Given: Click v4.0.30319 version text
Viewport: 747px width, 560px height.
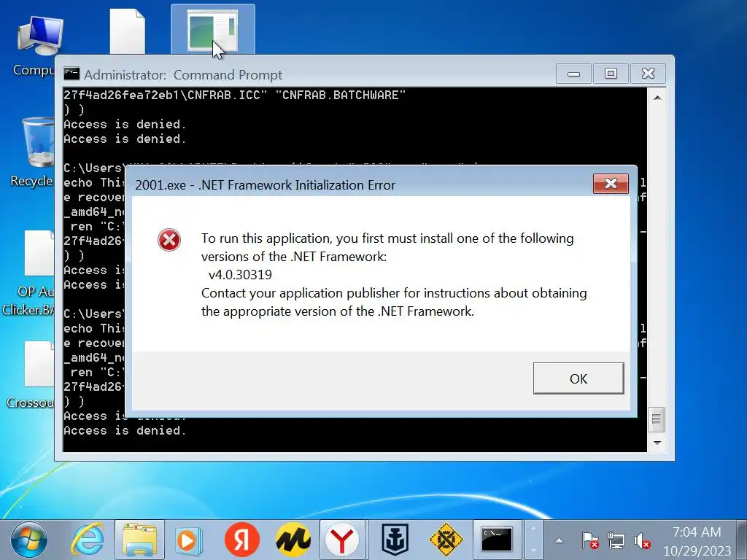Looking at the screenshot, I should coord(240,275).
